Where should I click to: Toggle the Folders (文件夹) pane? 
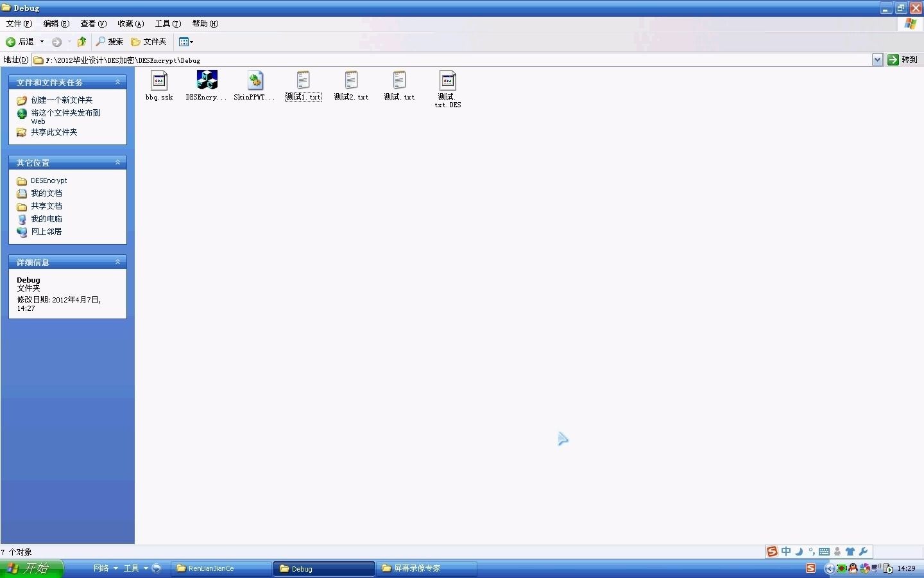(149, 42)
